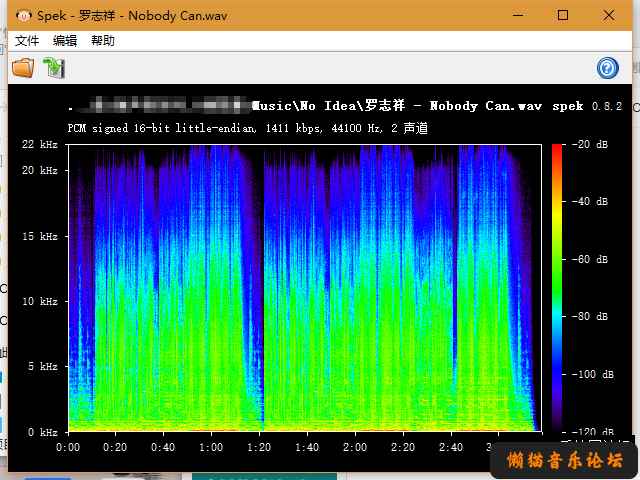This screenshot has height=480, width=640.
Task: Click the -40 dB scale label
Action: point(590,201)
